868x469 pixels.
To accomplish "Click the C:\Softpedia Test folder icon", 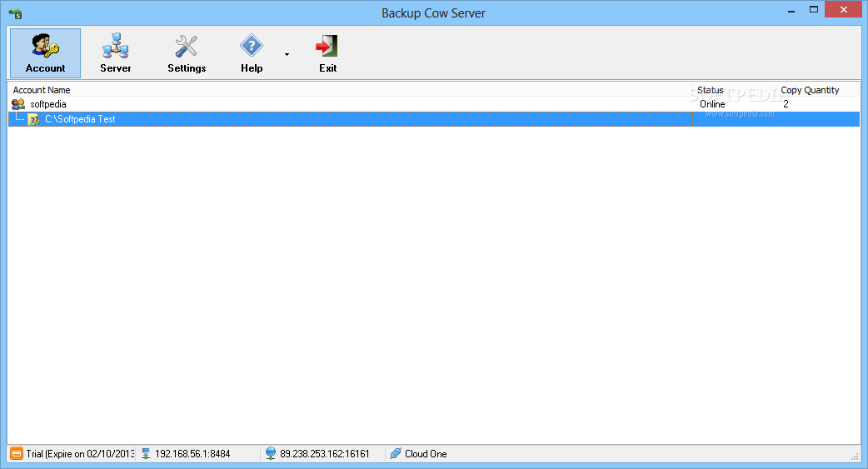I will (x=34, y=120).
